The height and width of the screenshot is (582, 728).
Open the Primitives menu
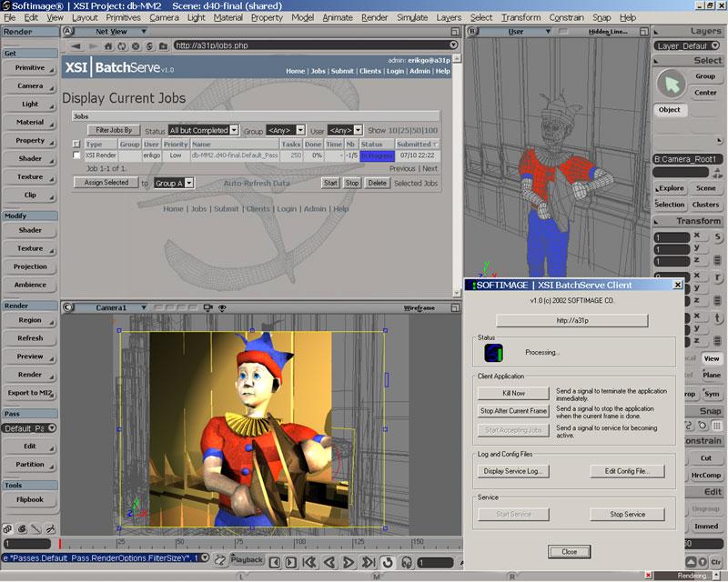[123, 17]
